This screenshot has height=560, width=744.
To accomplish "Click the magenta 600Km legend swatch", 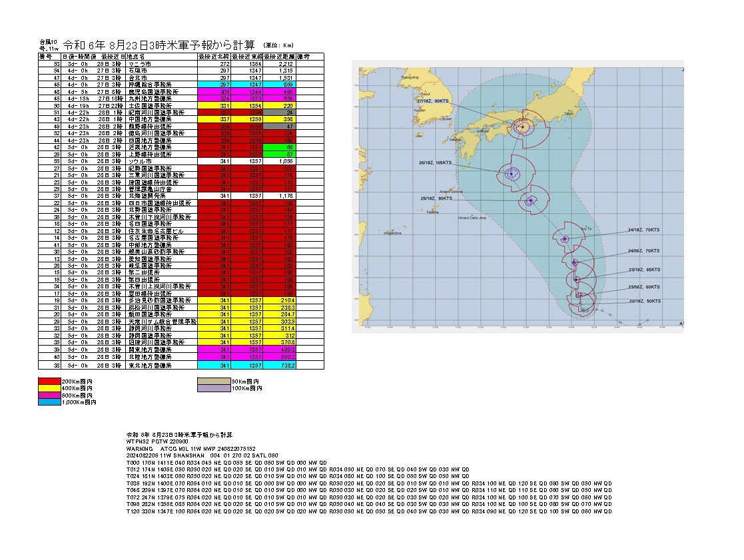I will click(51, 395).
